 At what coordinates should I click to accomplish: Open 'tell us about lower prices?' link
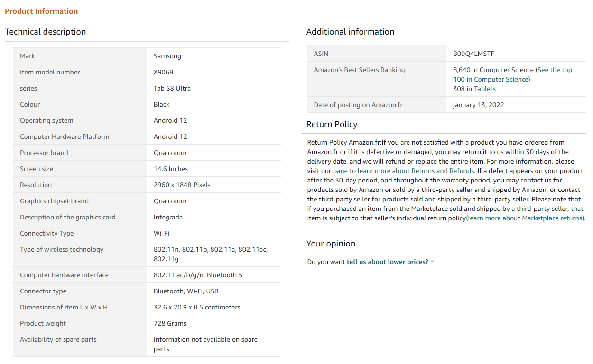388,262
